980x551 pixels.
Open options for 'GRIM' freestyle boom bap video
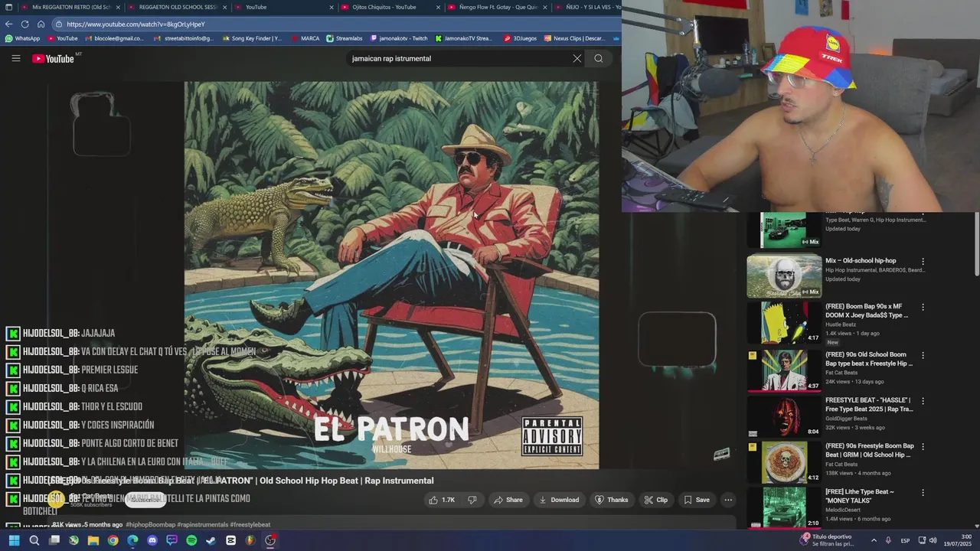click(923, 446)
